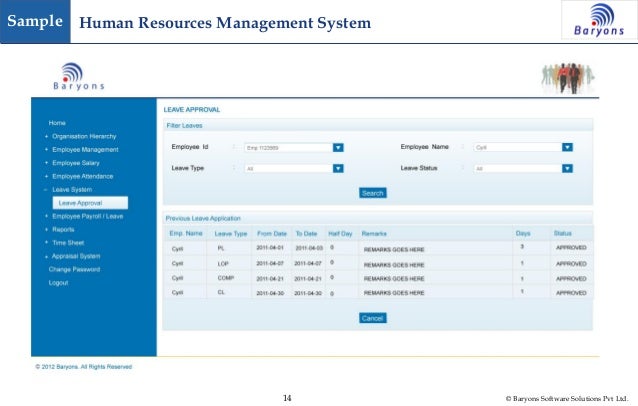The width and height of the screenshot is (638, 406).
Task: Click the Emp. Name column header
Action: click(x=186, y=233)
